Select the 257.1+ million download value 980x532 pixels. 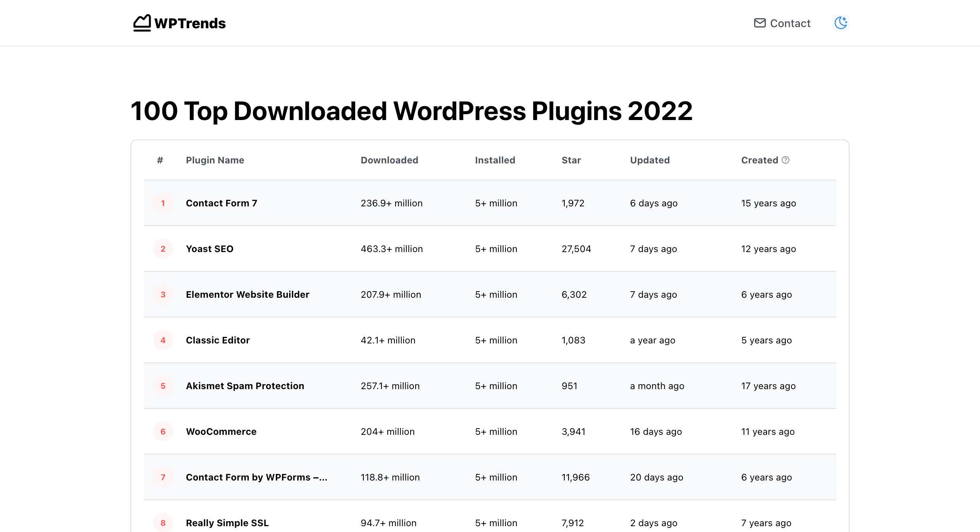click(x=390, y=386)
